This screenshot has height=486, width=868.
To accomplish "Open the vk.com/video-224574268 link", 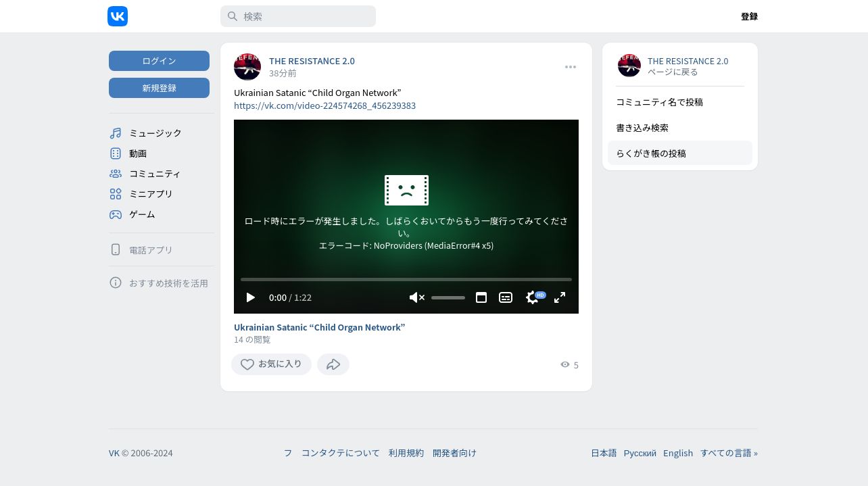I will click(324, 105).
